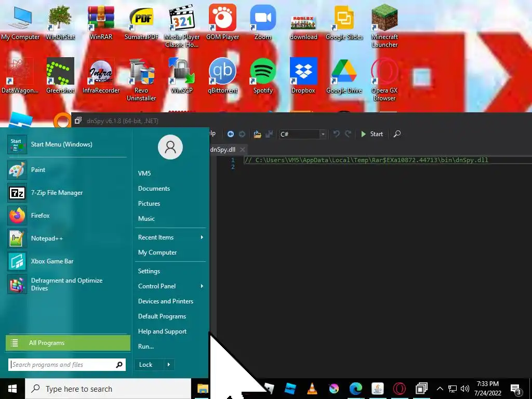Screen dimensions: 532x399
Task: Open the Opera GX Browser desktop icon
Action: pyautogui.click(x=384, y=79)
